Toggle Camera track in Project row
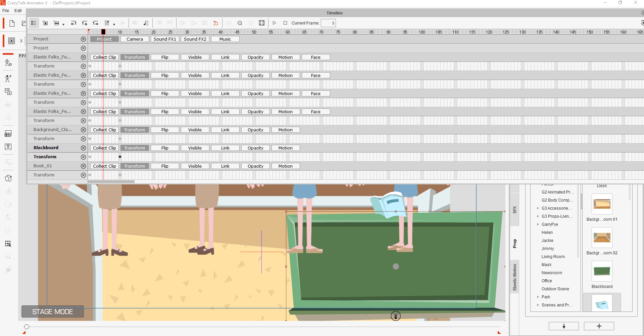Screen dimensions: 644x336 tap(135, 39)
